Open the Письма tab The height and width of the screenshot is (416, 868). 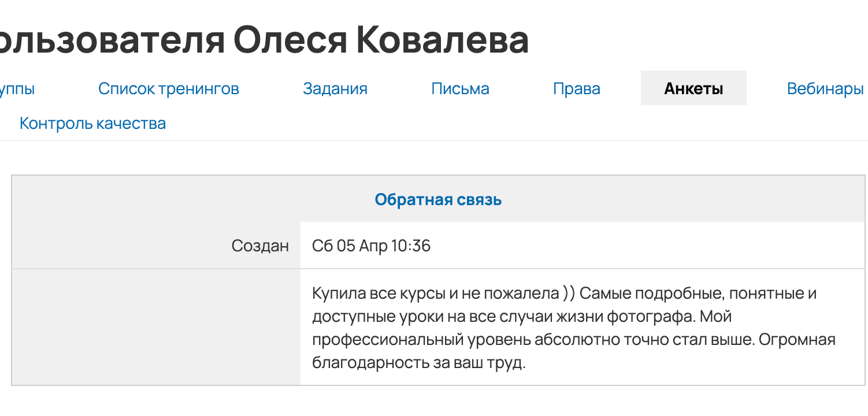(x=460, y=88)
